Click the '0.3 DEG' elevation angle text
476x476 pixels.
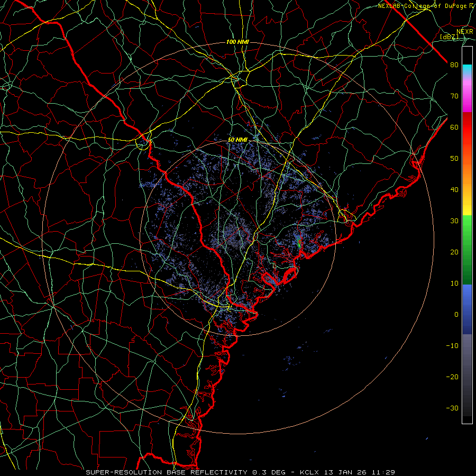click(269, 472)
